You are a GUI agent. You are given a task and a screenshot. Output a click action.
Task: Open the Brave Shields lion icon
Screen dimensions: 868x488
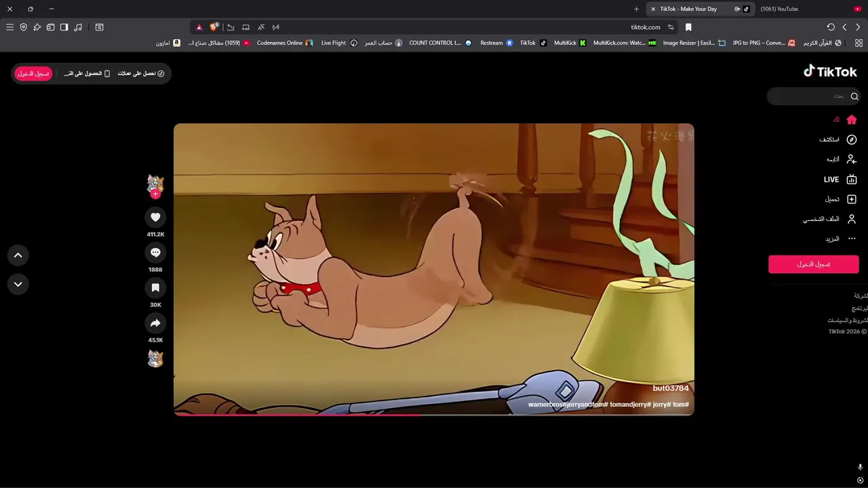click(x=214, y=27)
